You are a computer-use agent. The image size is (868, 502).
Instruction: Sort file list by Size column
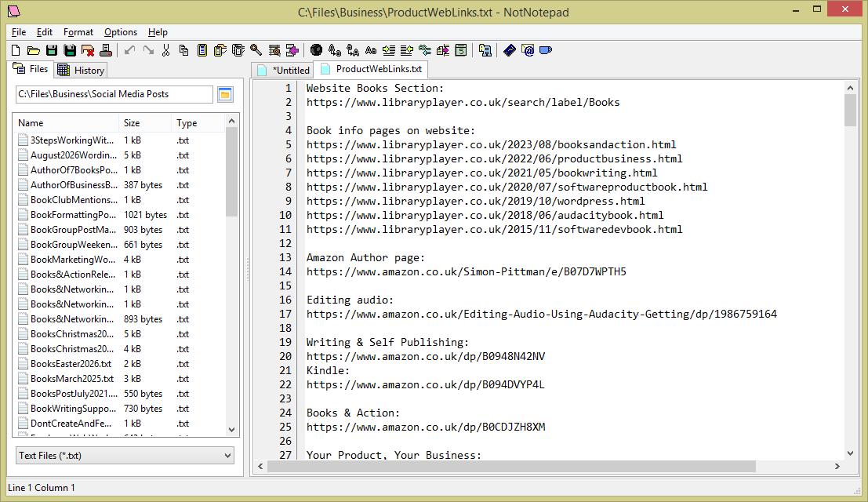point(145,123)
